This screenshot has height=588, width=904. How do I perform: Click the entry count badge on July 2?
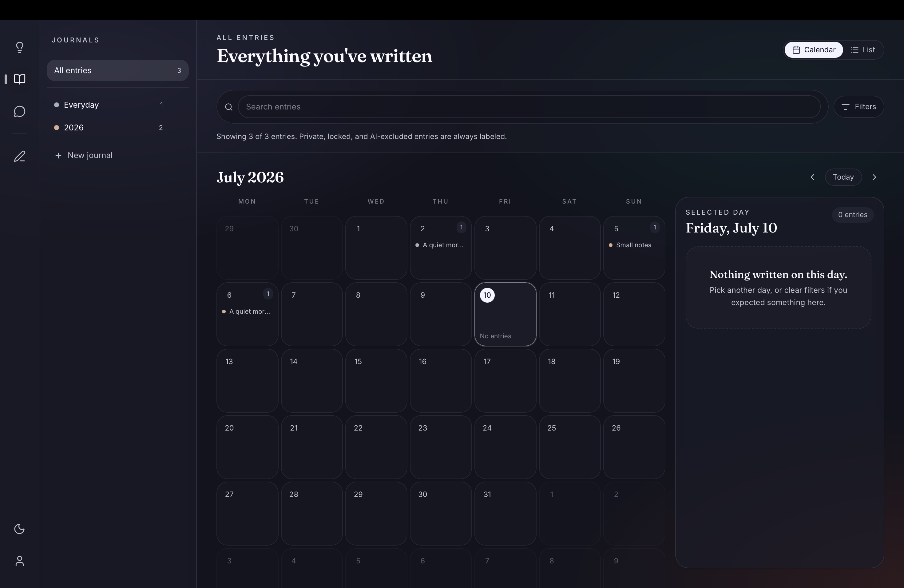pos(461,227)
